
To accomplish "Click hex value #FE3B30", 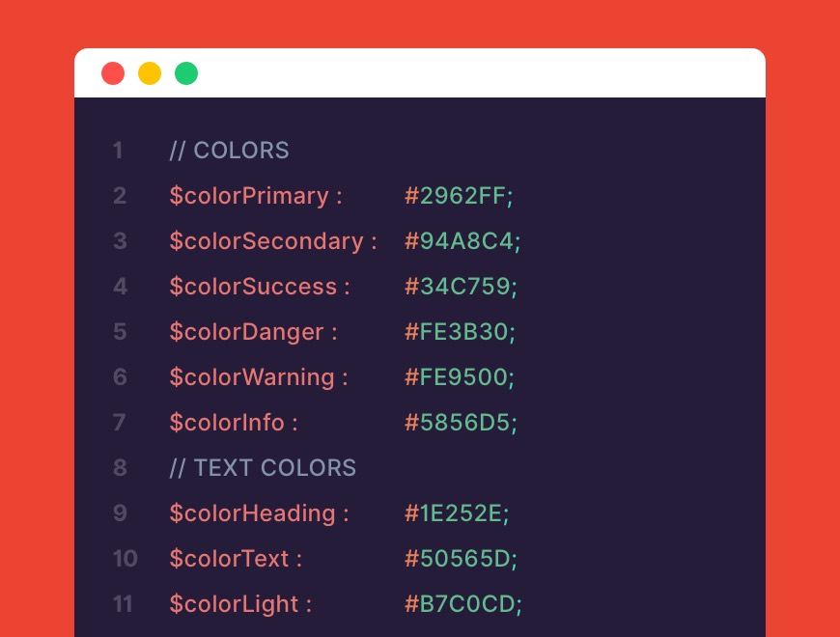I will click(456, 332).
